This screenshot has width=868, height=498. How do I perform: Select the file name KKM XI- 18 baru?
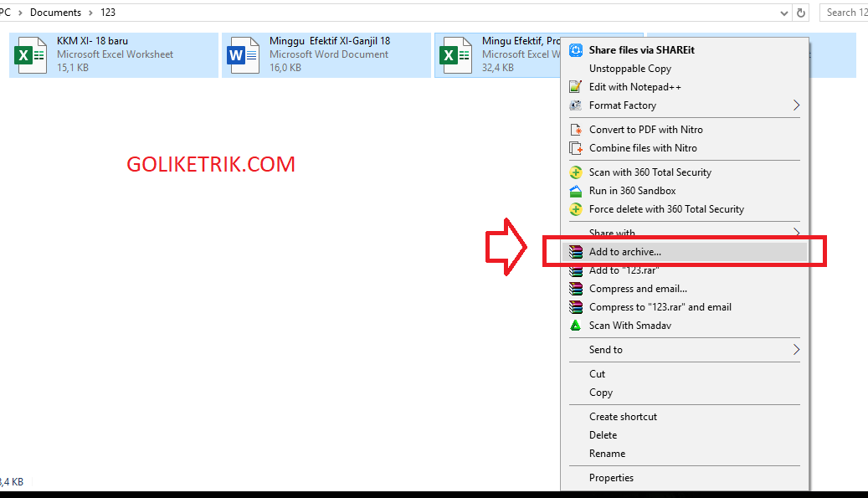point(92,41)
